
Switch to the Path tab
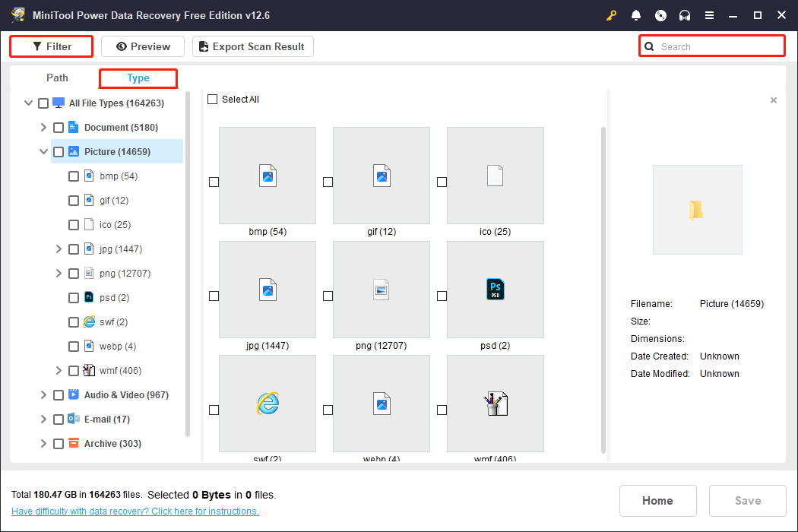pyautogui.click(x=57, y=78)
